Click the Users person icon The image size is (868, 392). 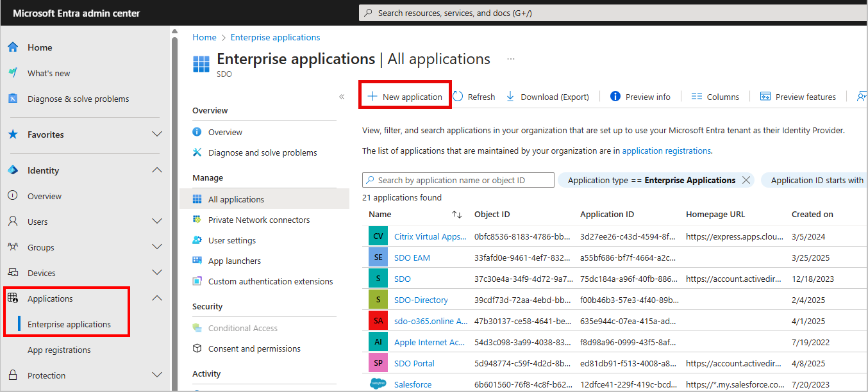pos(13,222)
